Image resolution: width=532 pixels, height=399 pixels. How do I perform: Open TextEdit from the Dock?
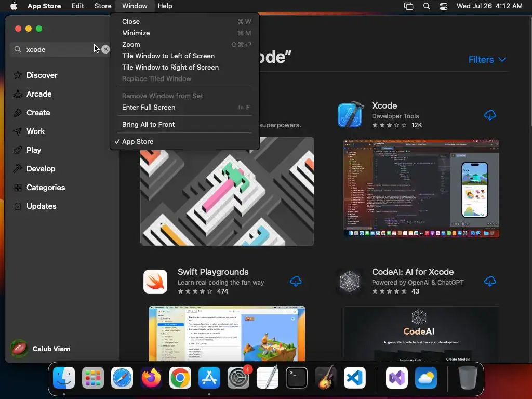(x=268, y=378)
